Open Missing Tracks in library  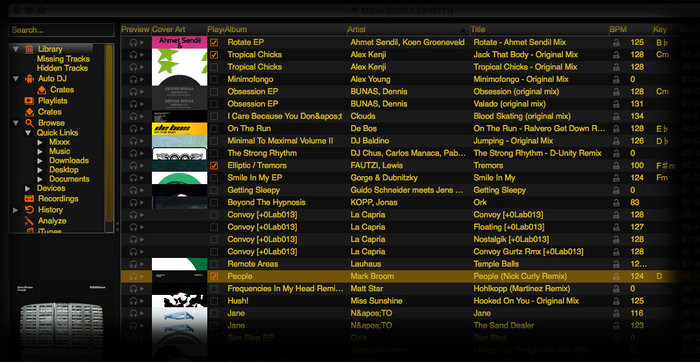pyautogui.click(x=63, y=59)
